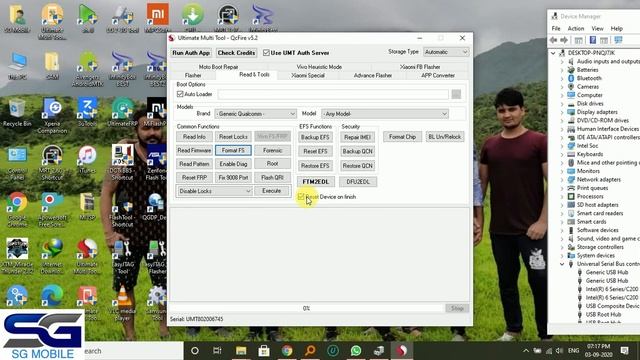Image resolution: width=640 pixels, height=360 pixels.
Task: Click loader browse button beside path field
Action: click(x=456, y=94)
